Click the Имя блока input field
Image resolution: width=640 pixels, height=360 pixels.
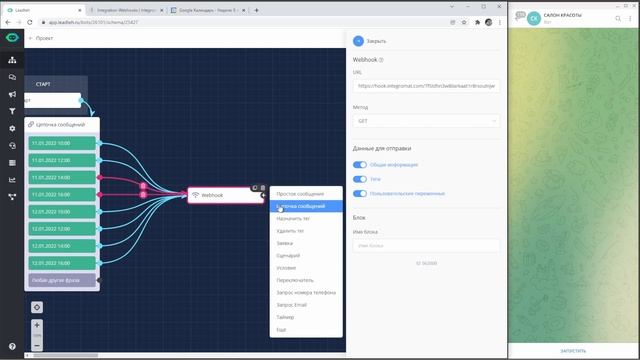coord(426,246)
